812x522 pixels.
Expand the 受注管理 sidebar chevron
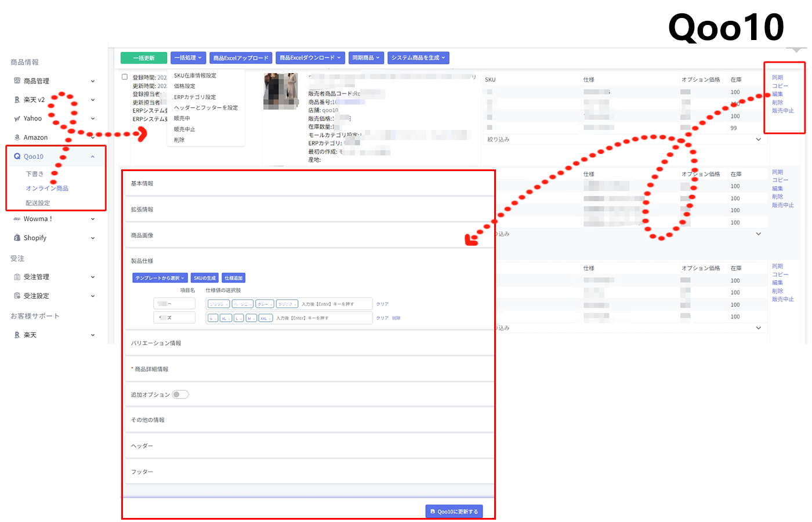tap(93, 277)
